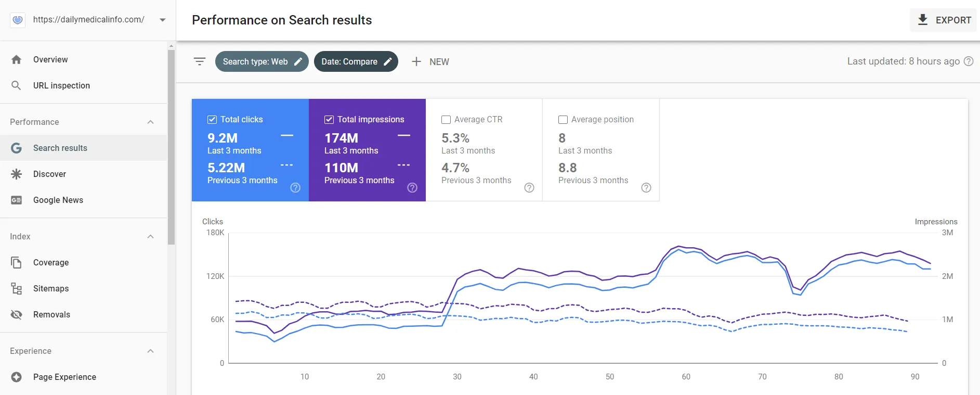The height and width of the screenshot is (395, 980).
Task: Edit the Date: Compare filter chip
Action: pyautogui.click(x=356, y=61)
